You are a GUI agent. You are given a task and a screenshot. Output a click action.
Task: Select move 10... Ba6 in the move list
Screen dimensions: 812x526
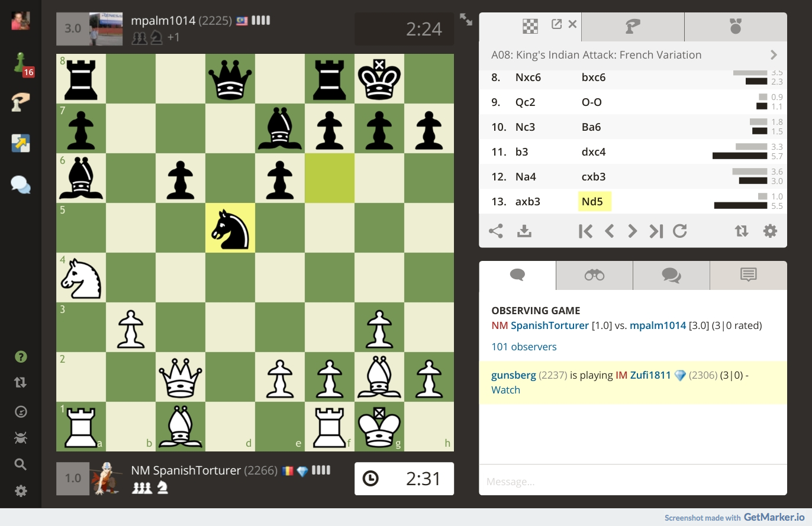pyautogui.click(x=592, y=127)
